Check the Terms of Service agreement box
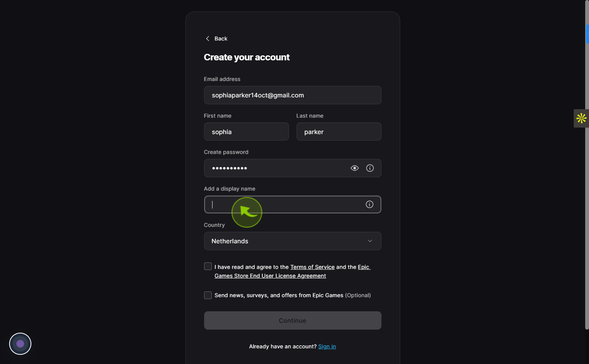589x364 pixels. [208, 266]
